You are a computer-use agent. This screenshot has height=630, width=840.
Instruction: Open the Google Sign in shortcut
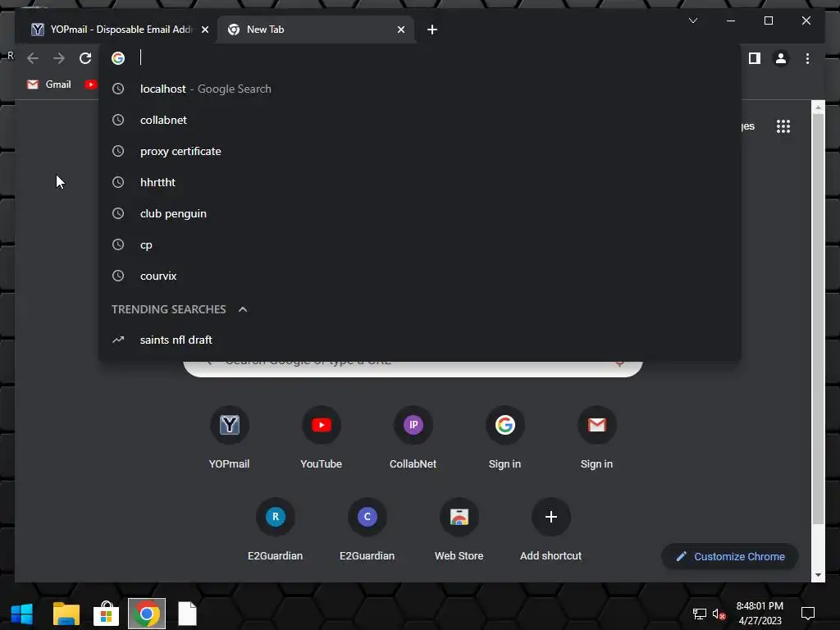504,438
